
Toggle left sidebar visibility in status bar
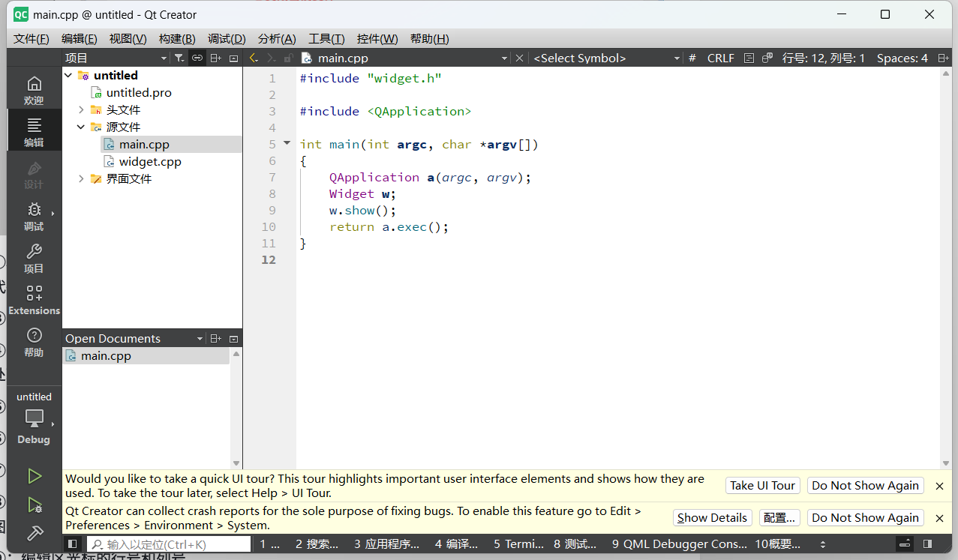[x=72, y=544]
